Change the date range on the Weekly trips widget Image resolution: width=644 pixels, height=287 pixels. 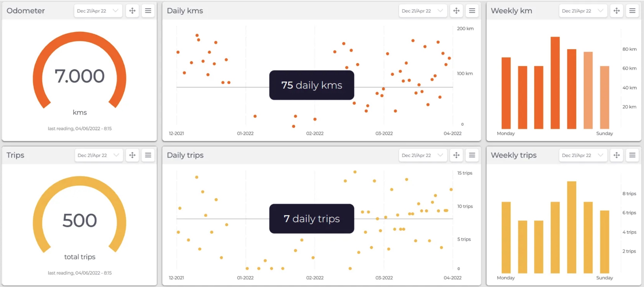point(583,155)
